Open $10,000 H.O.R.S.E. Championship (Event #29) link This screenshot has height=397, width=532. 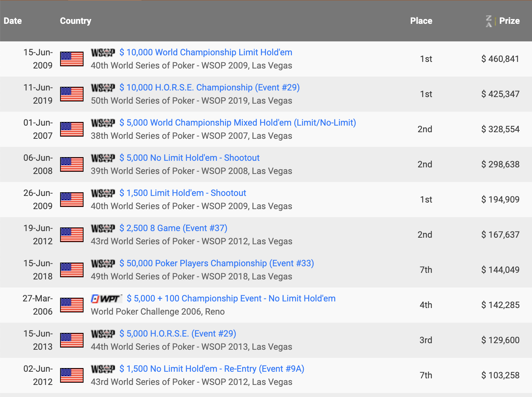(209, 88)
